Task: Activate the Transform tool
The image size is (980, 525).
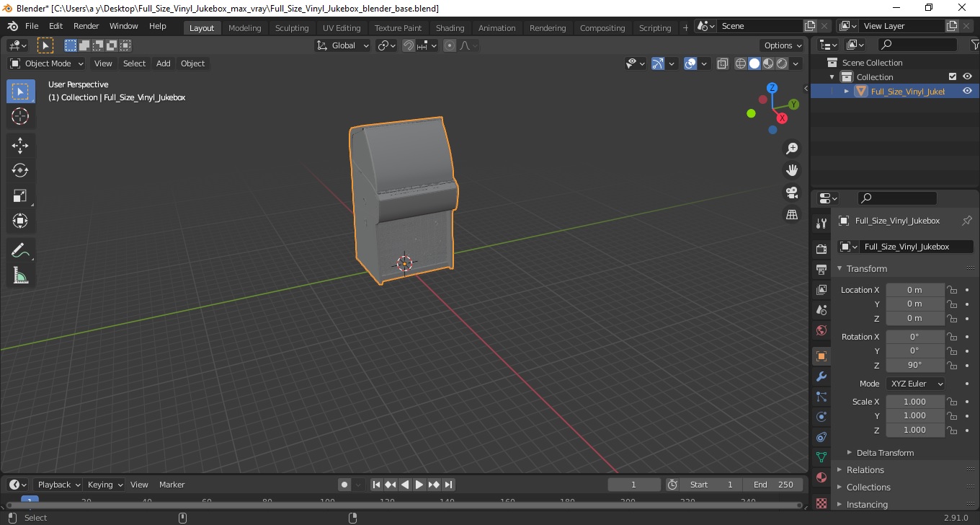Action: (20, 221)
